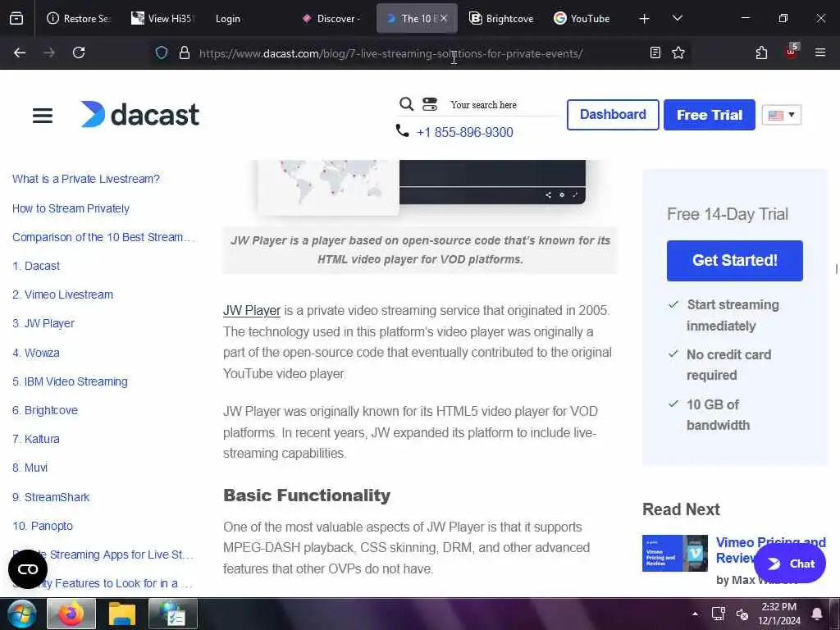Jump to '6. Brightcove' section

pos(45,410)
